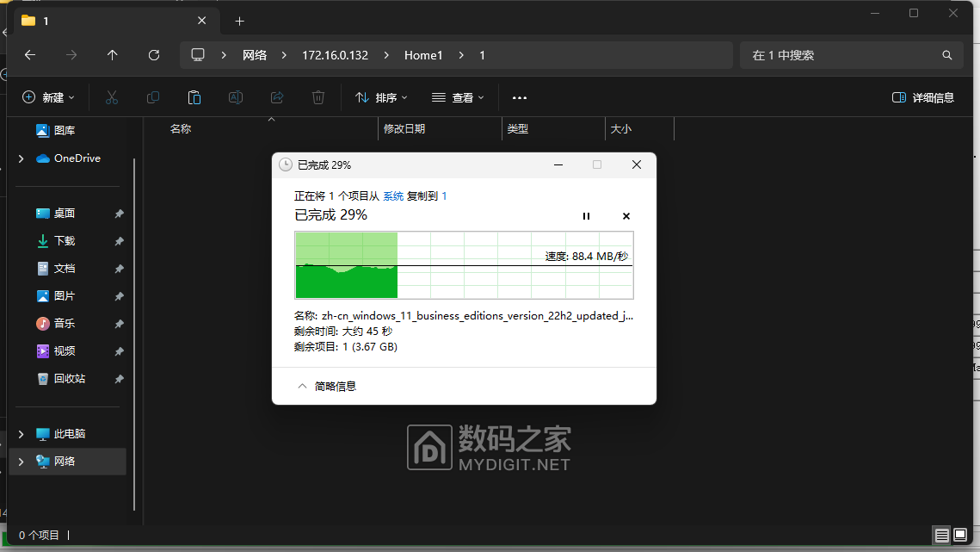Close the tab named 1
The height and width of the screenshot is (552, 980).
202,21
